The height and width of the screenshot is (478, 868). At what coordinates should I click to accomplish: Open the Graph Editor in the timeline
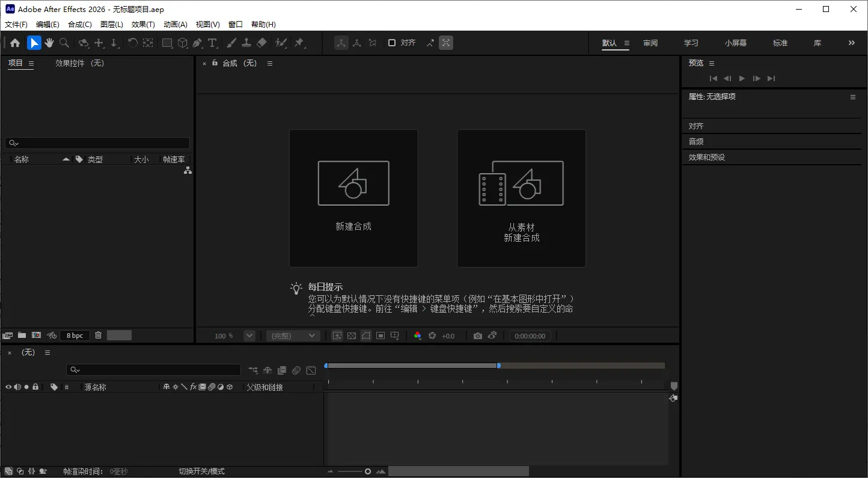[311, 370]
